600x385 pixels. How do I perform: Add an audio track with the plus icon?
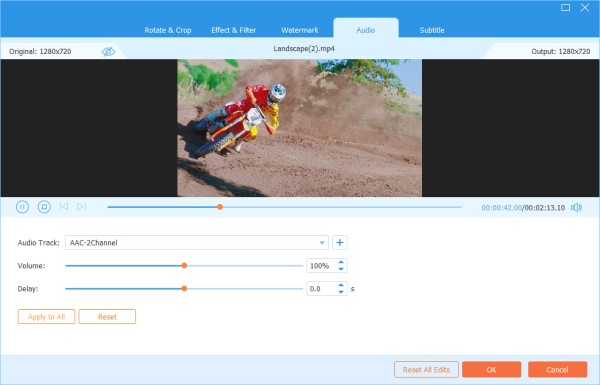pyautogui.click(x=339, y=243)
